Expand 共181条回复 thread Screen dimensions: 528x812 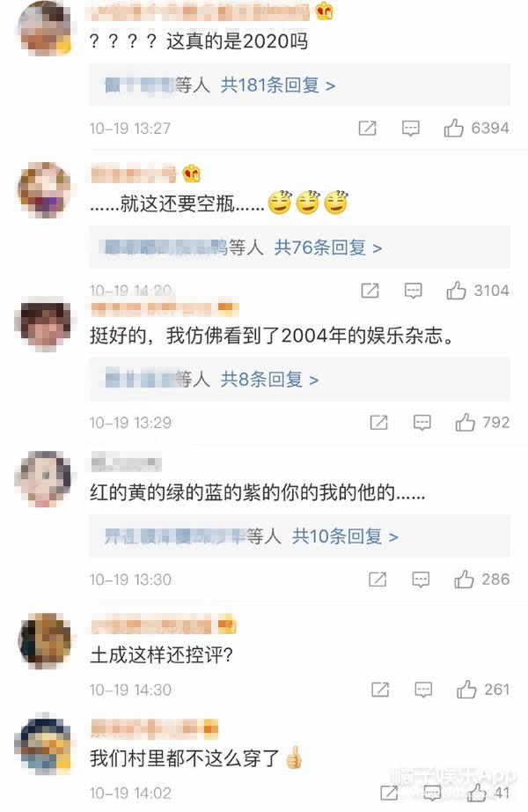(278, 85)
